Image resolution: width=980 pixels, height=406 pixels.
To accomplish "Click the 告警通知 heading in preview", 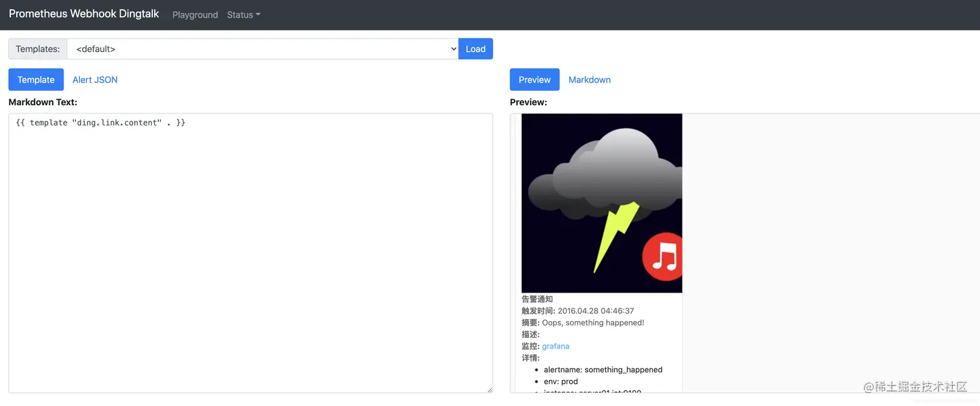I will tap(537, 299).
